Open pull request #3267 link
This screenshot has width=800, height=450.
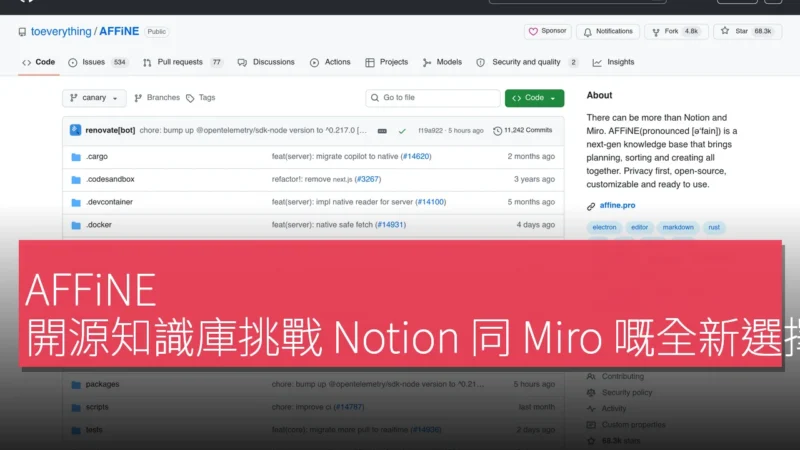click(x=368, y=179)
